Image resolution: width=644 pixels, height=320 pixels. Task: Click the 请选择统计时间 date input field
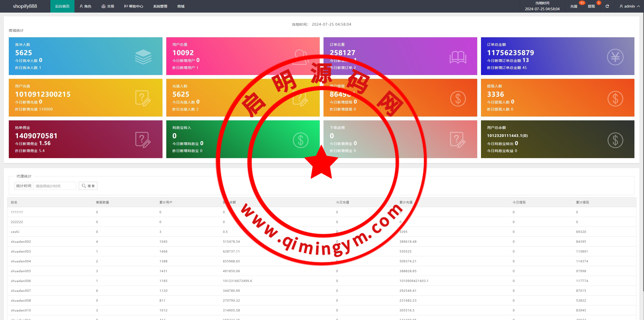[55, 186]
